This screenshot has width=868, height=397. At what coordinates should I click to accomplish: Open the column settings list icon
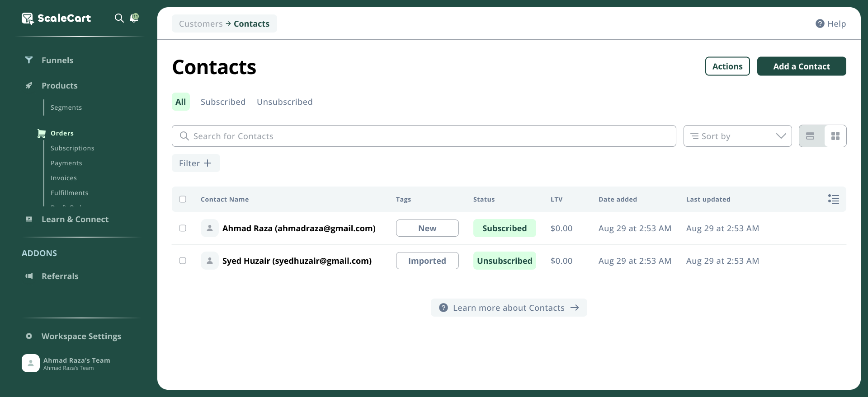click(833, 199)
